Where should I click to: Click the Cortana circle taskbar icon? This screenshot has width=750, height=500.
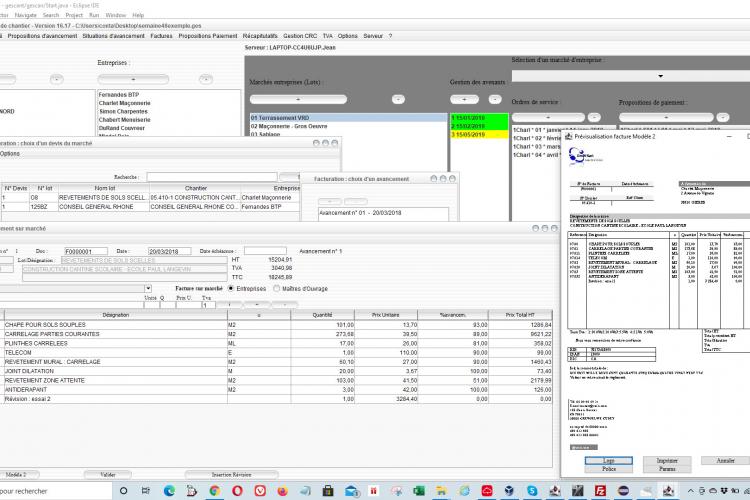pyautogui.click(x=123, y=490)
